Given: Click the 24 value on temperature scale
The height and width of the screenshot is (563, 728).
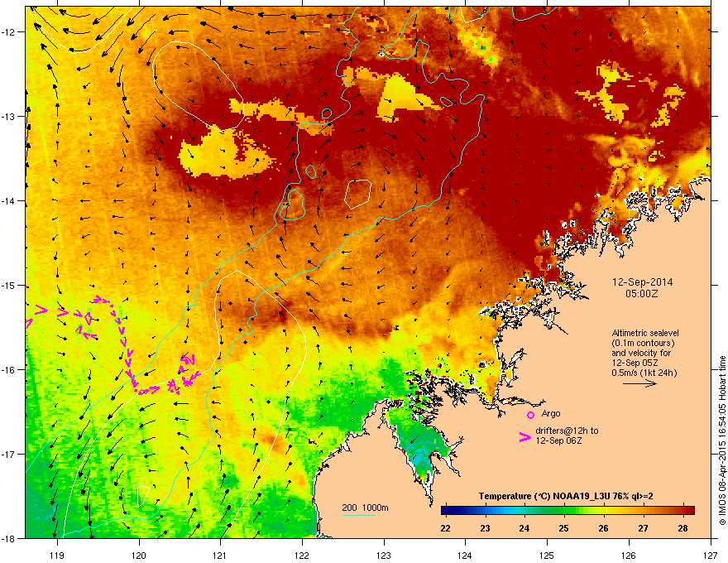Looking at the screenshot, I should [x=524, y=528].
